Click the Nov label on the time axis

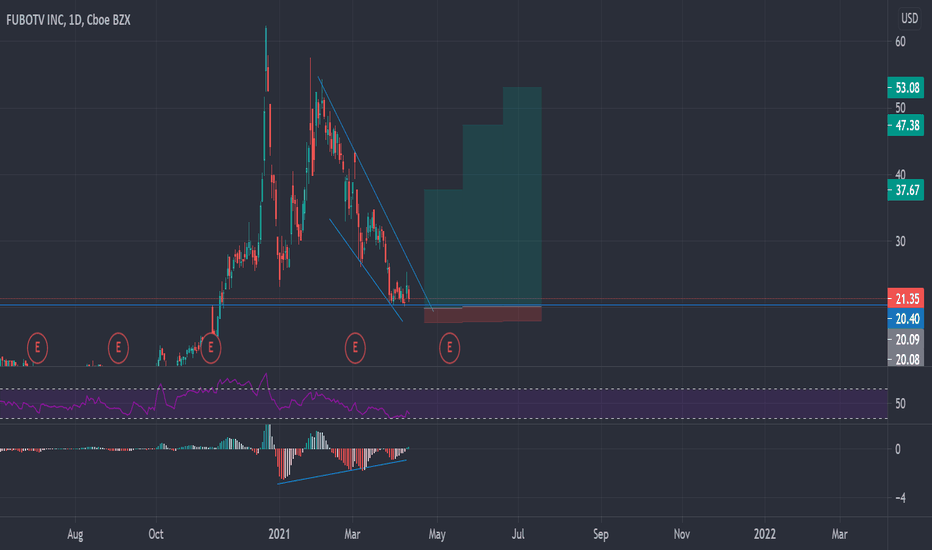pos(682,534)
